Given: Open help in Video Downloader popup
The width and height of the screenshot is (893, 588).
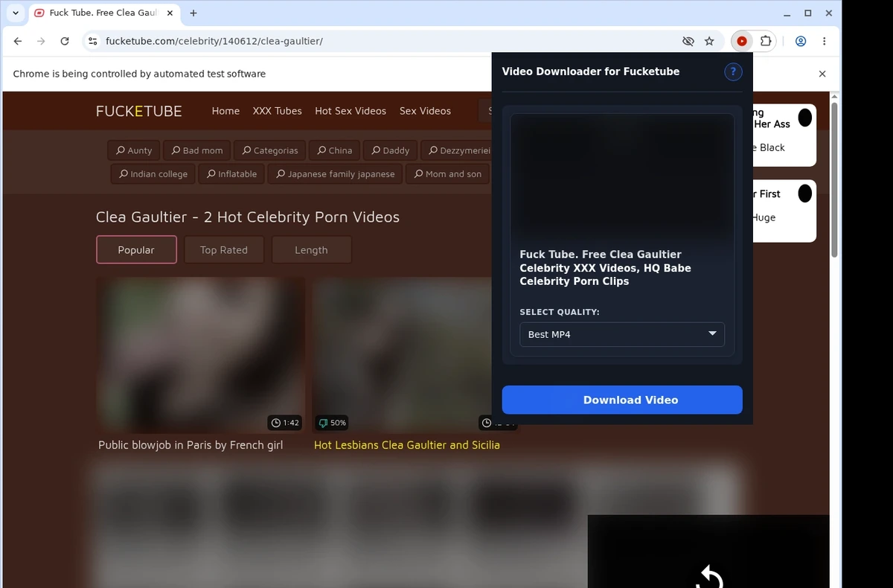Looking at the screenshot, I should [733, 71].
